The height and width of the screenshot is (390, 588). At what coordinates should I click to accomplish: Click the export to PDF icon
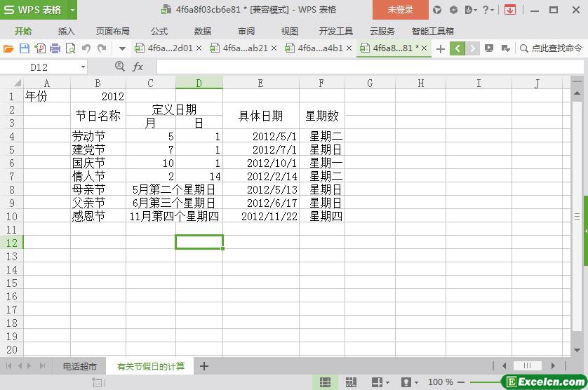coord(40,48)
